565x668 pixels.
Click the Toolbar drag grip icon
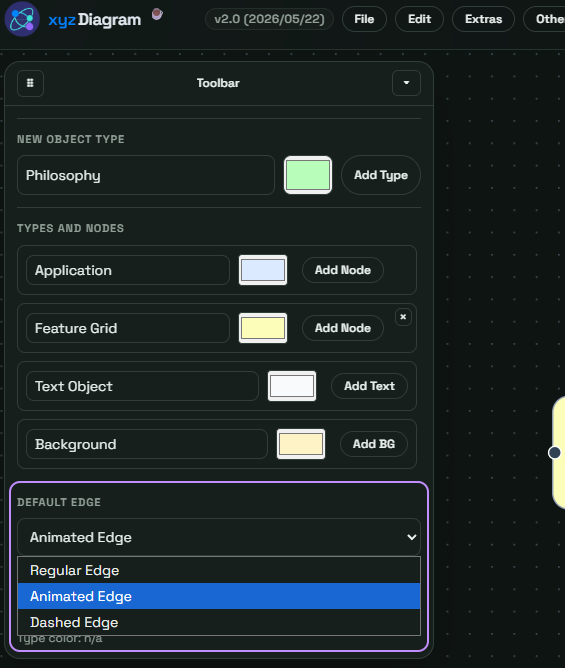coord(30,83)
